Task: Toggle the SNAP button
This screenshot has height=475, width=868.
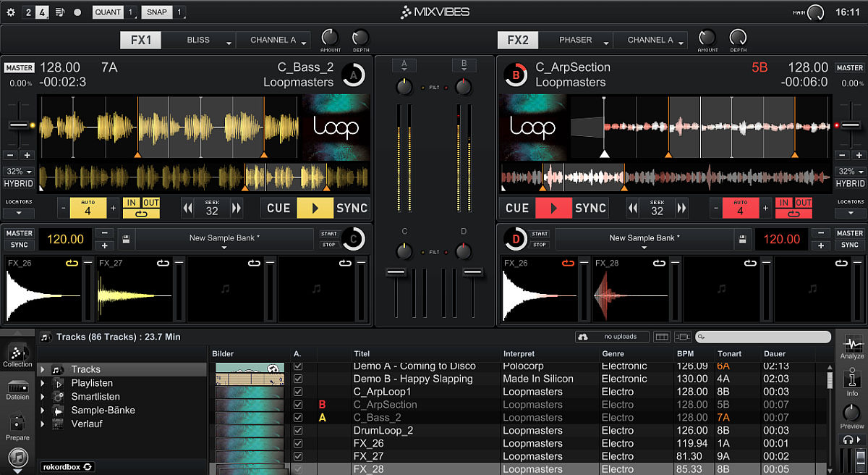Action: click(x=156, y=12)
